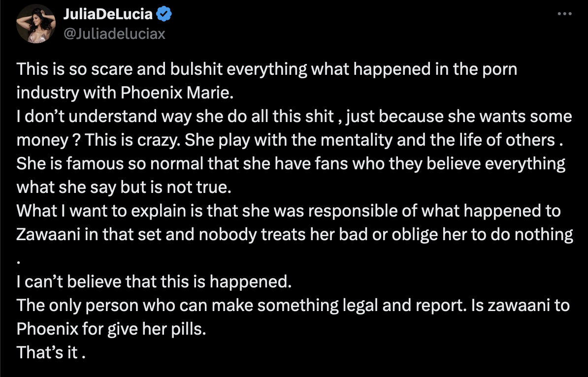Open JuliaDeLucia's profile picture
588x377 pixels.
click(35, 24)
